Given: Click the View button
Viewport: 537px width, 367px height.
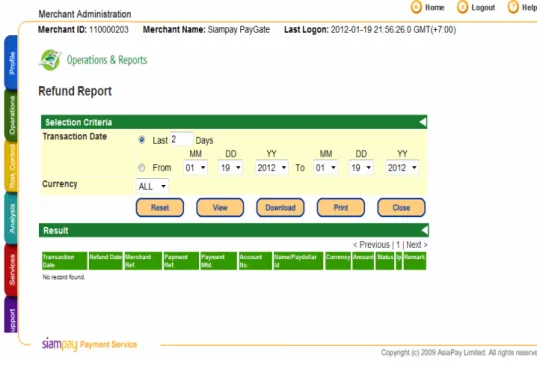Looking at the screenshot, I should tap(220, 207).
